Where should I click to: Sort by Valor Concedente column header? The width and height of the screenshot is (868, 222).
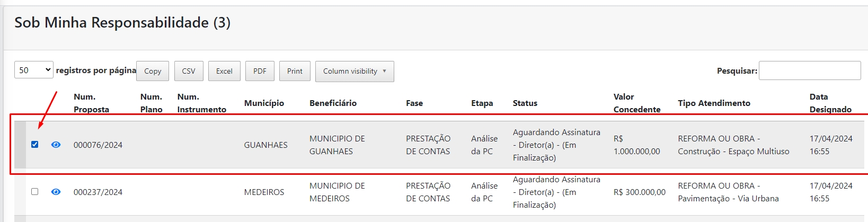(637, 103)
